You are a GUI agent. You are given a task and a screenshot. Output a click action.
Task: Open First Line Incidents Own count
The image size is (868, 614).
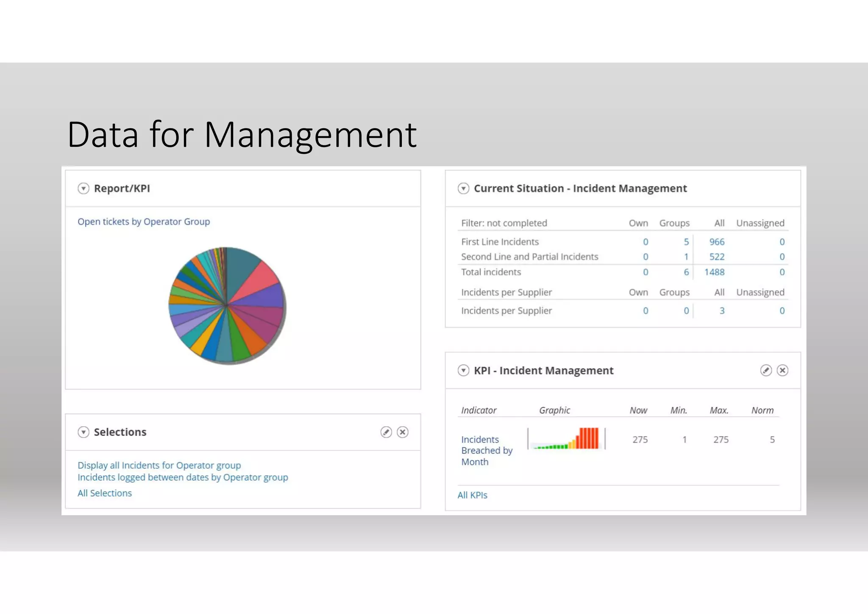click(645, 242)
